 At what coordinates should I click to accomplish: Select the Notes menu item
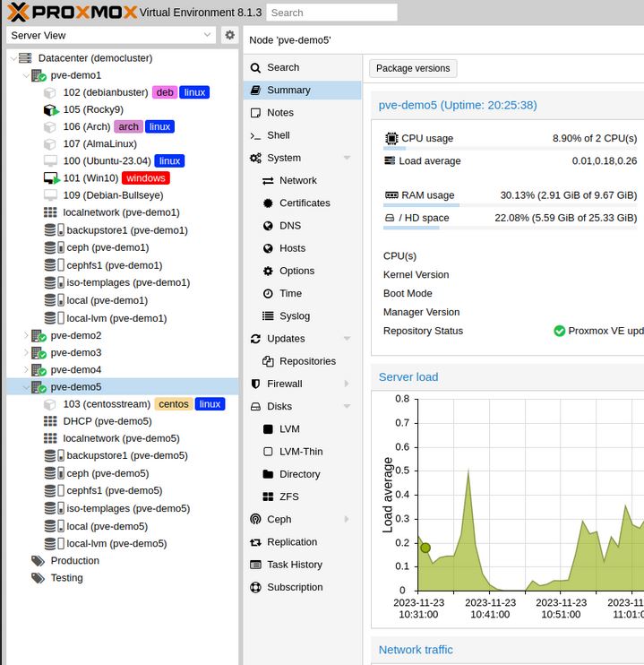click(280, 113)
